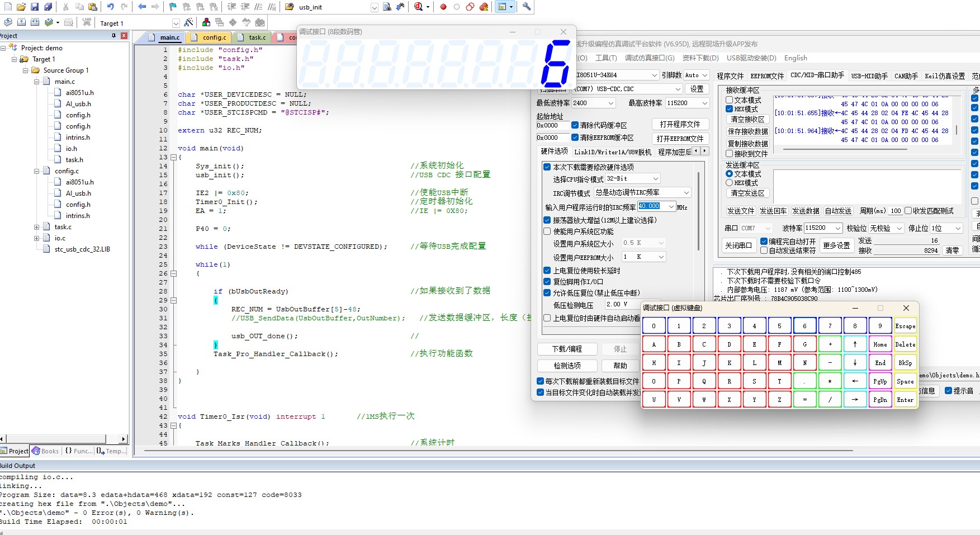Open Options for Target magic wand icon

[x=189, y=22]
